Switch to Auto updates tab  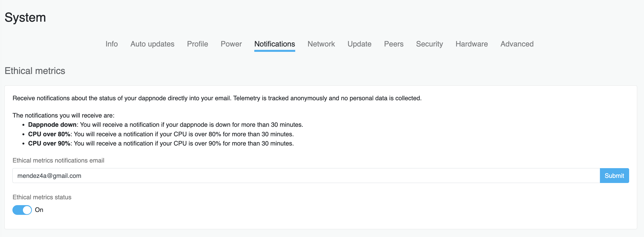tap(152, 44)
